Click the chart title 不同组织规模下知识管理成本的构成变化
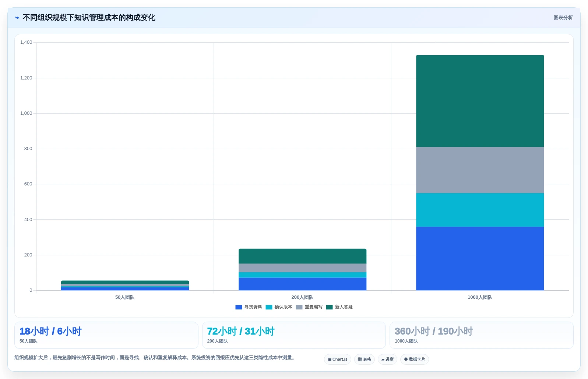Screen dimensions: 588x379 click(89, 18)
